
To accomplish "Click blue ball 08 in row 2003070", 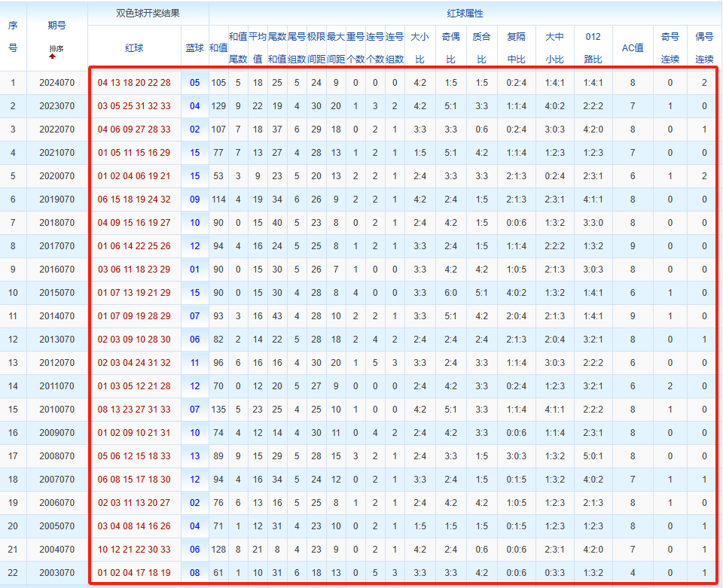I will pyautogui.click(x=194, y=573).
